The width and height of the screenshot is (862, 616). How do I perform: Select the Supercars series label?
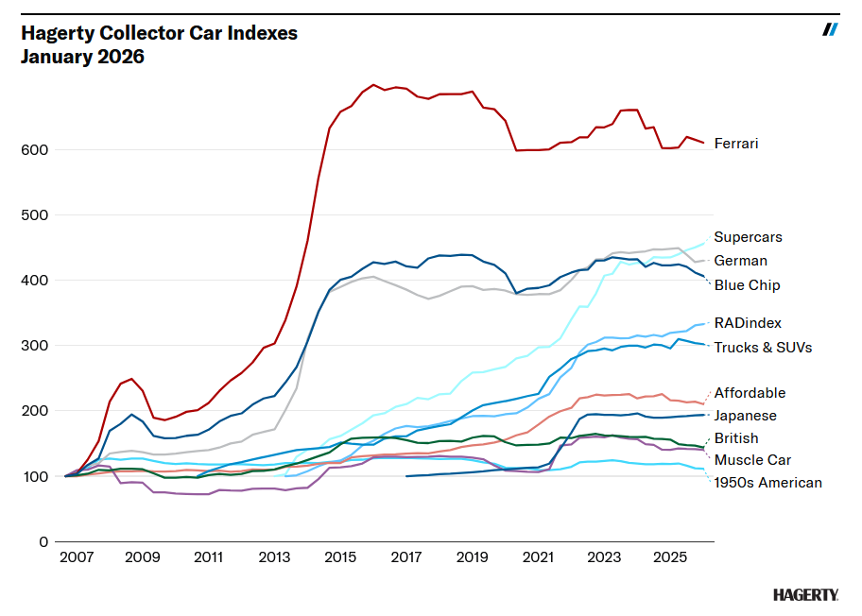[748, 237]
